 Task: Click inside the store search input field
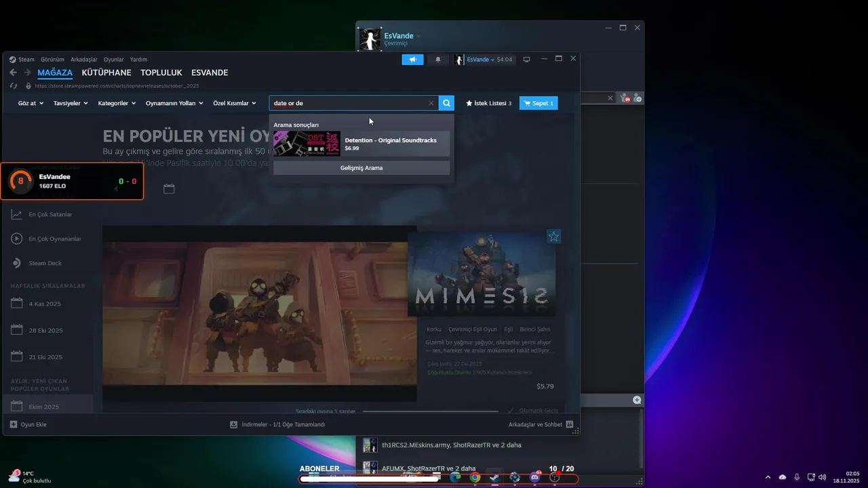pos(349,103)
